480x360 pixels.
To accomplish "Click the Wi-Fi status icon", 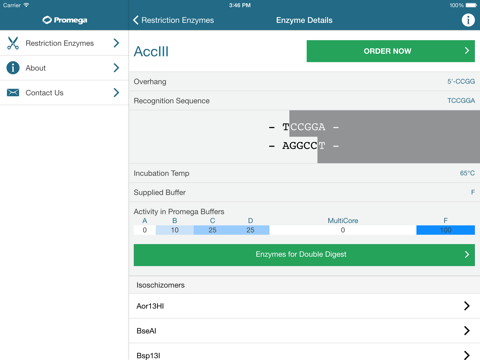I will 26,5.
